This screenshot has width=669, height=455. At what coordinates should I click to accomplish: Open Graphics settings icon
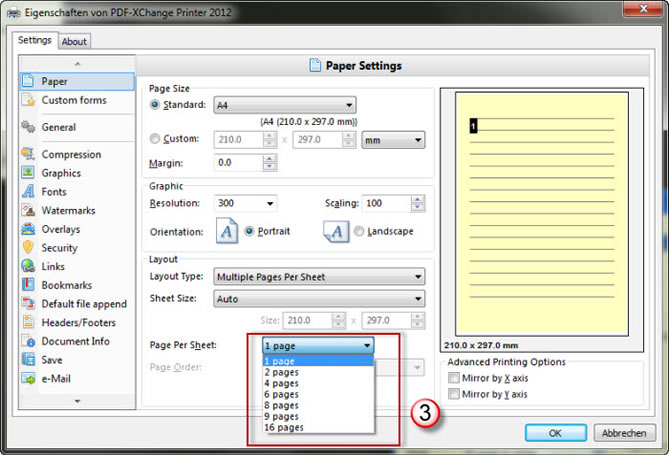(x=28, y=172)
